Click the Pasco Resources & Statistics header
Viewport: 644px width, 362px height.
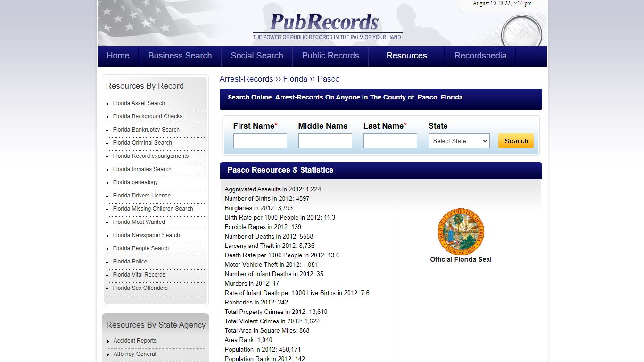(x=280, y=170)
